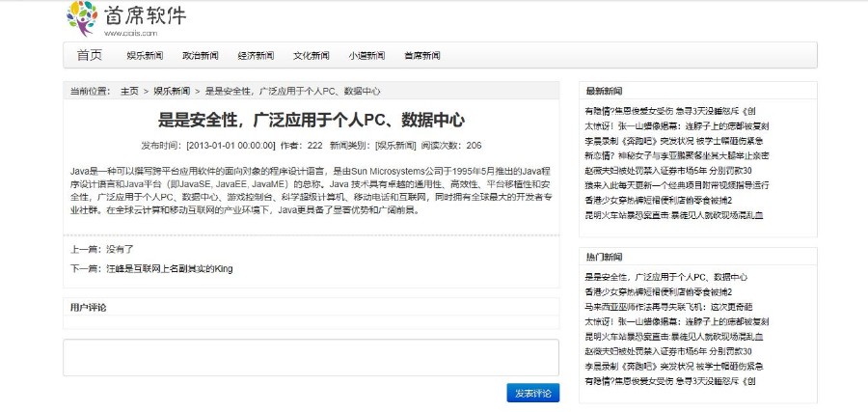The image size is (868, 412).
Task: Open 太惊讶!张一山蜡像揭幕 in 最新新闻 list
Action: click(676, 125)
